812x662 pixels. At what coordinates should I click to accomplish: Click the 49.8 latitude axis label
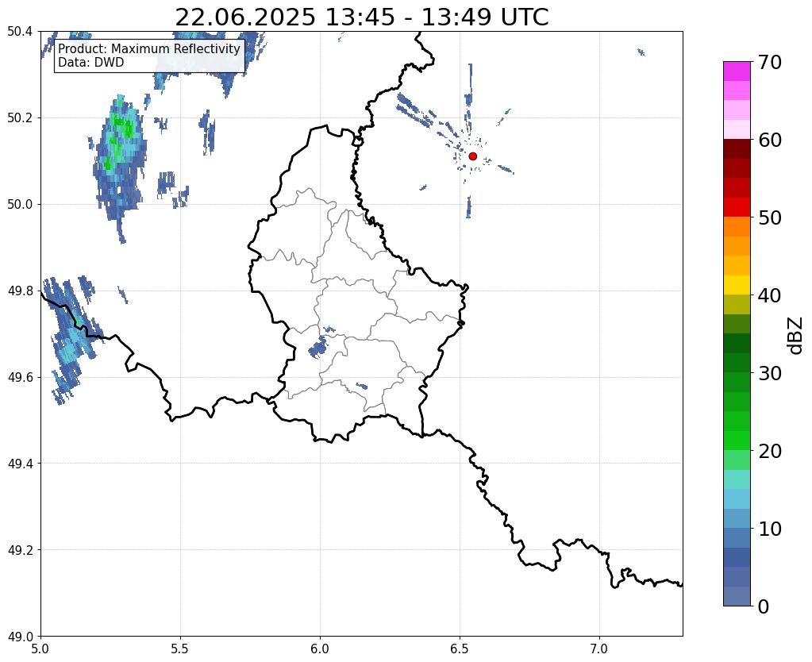click(x=20, y=291)
